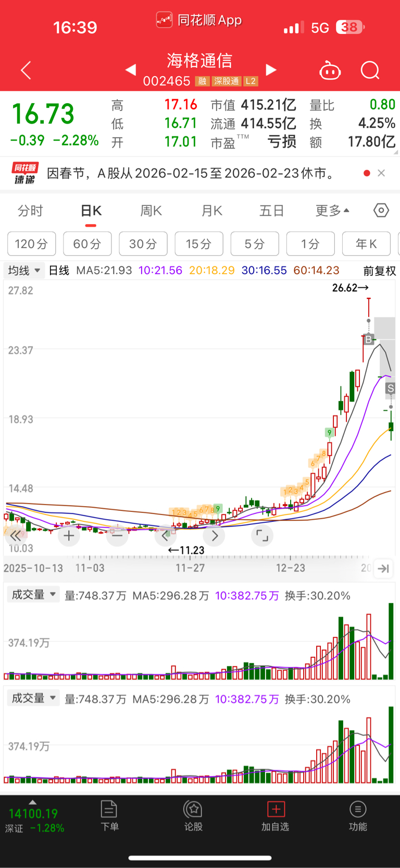Viewport: 400px width, 868px height.
Task: Tap the S sell marker on chart
Action: click(x=391, y=388)
